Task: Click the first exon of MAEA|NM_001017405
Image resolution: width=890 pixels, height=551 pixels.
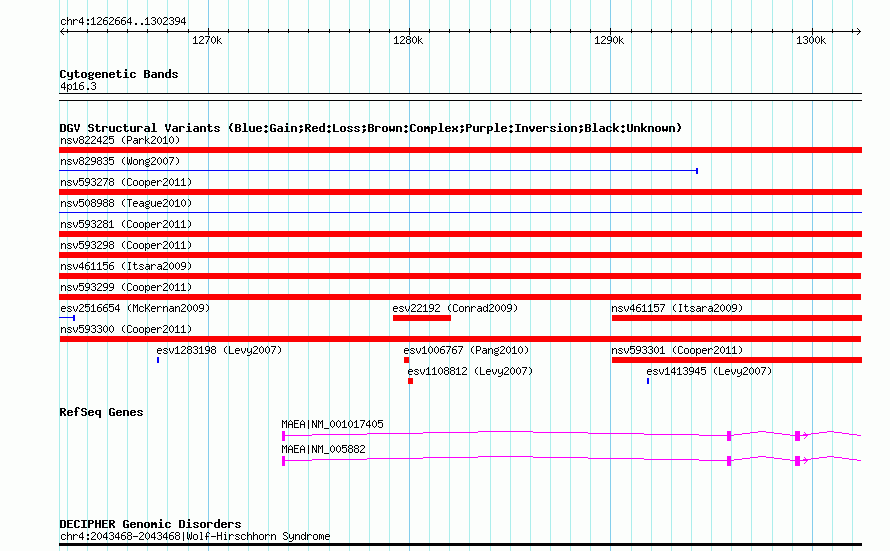Action: point(283,436)
